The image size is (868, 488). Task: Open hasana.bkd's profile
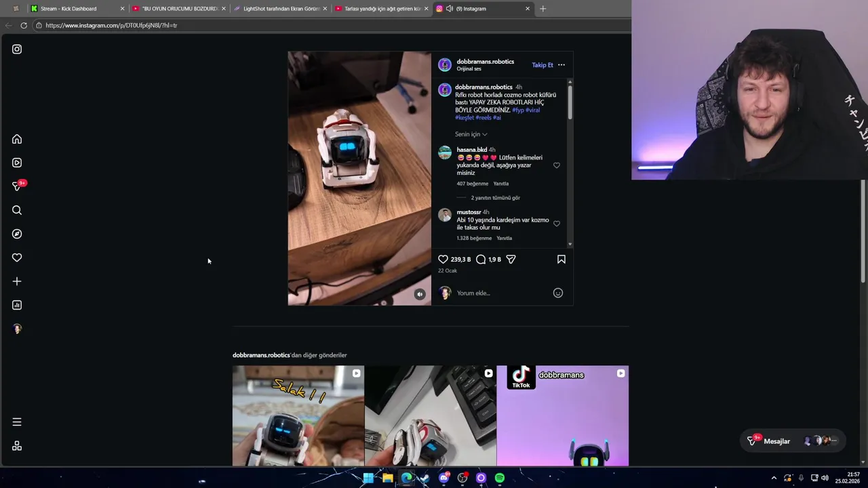point(472,150)
